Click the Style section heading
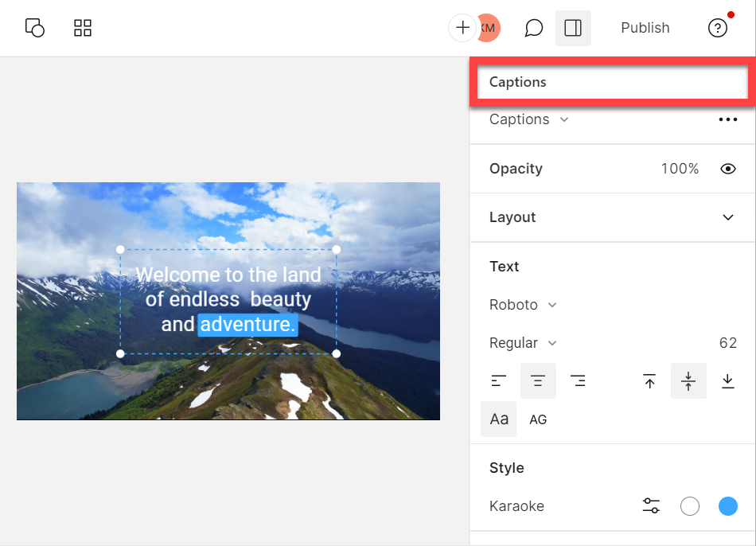 click(x=506, y=468)
